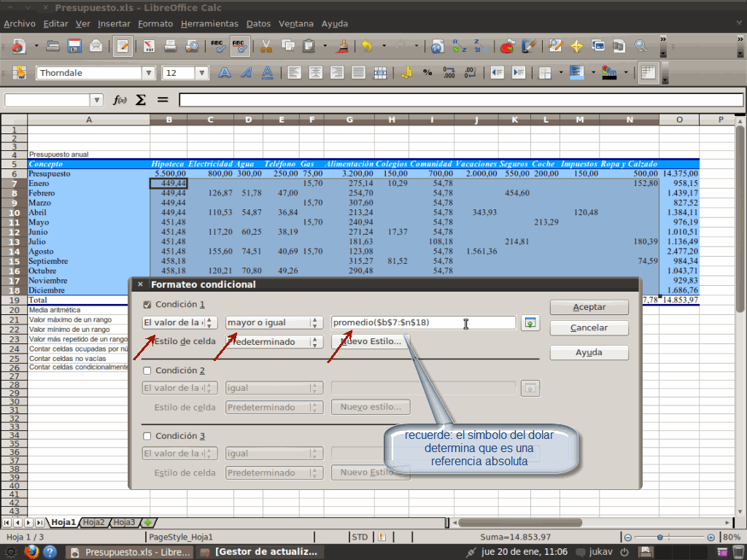Sort Descending Z to A
This screenshot has width=747, height=560.
(x=480, y=46)
